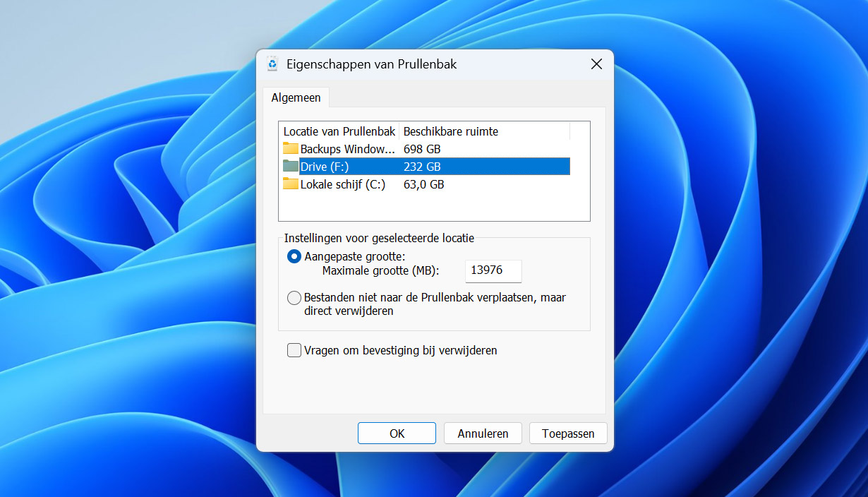Image resolution: width=868 pixels, height=497 pixels.
Task: Click the Recycle Bin icon in title bar
Action: 273,64
